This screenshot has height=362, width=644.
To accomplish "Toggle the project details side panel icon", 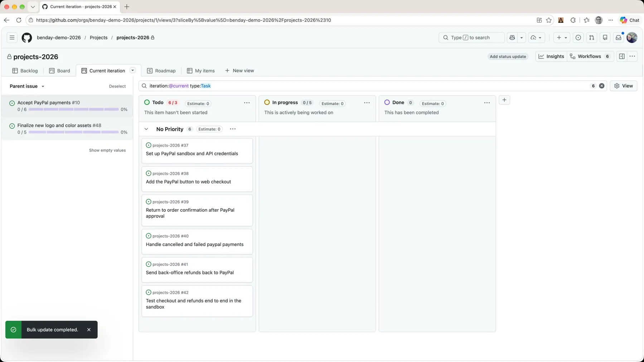I will [622, 57].
